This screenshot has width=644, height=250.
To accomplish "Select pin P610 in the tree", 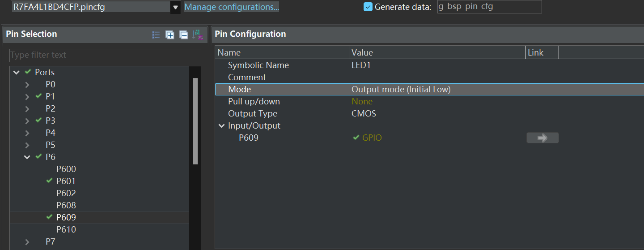I will pyautogui.click(x=66, y=230).
